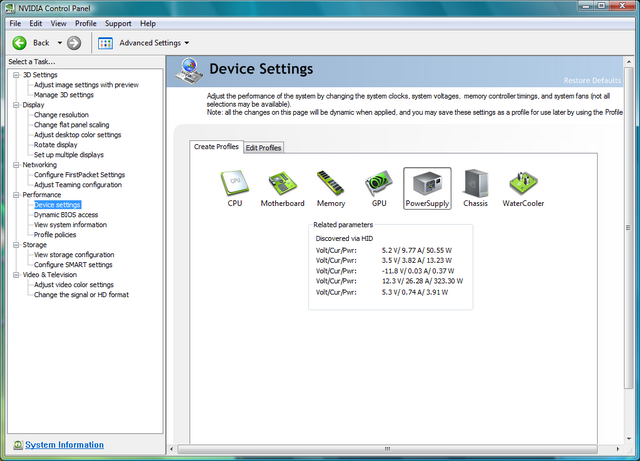Open the View menu

(x=58, y=24)
